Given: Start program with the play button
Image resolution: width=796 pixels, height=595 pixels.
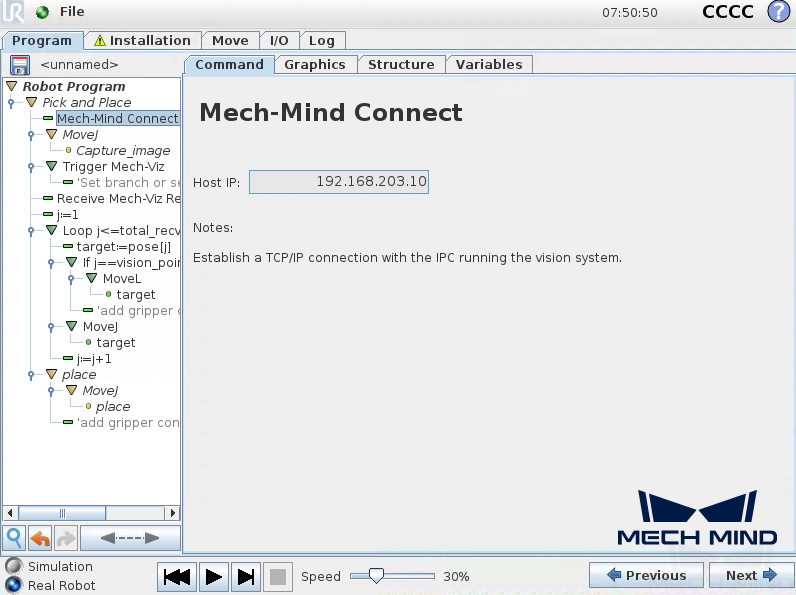Looking at the screenshot, I should (214, 577).
